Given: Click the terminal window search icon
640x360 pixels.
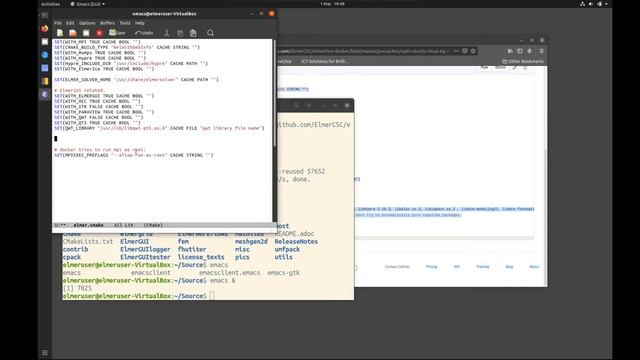Looking at the screenshot, I should point(296,106).
